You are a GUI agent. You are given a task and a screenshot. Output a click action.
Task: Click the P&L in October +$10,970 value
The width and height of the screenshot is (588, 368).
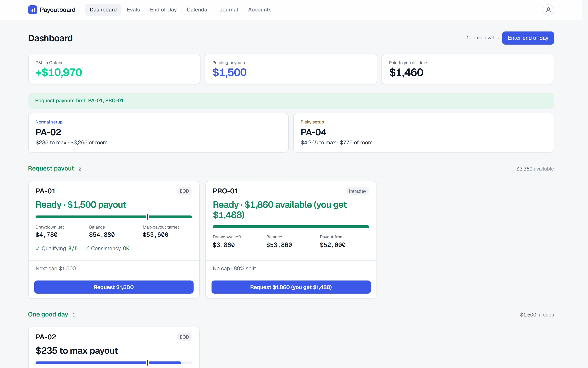point(59,73)
